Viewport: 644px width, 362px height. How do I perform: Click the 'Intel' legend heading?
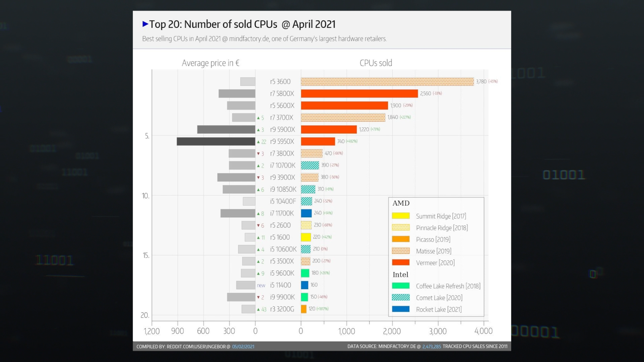point(400,274)
